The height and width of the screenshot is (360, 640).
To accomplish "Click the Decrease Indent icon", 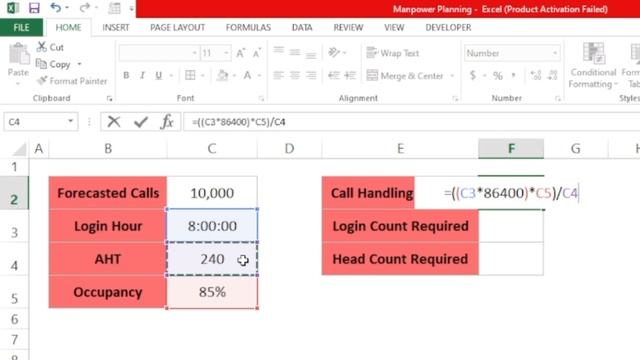I will coord(334,76).
